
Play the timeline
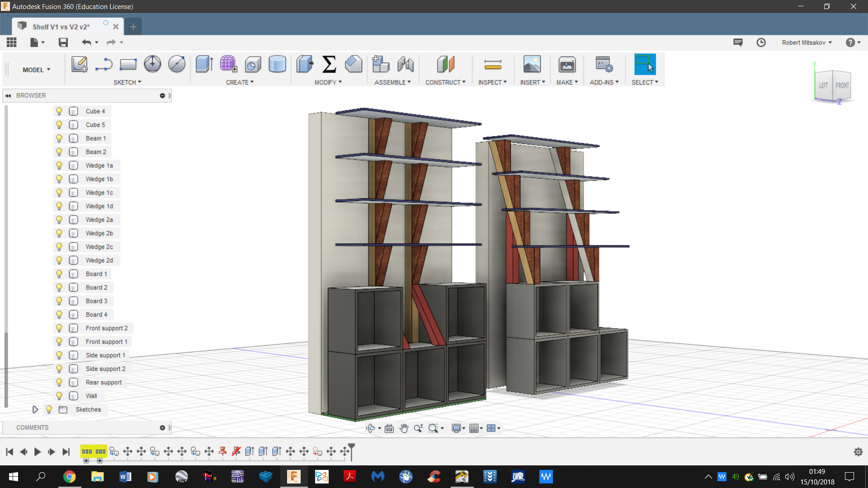[x=38, y=452]
